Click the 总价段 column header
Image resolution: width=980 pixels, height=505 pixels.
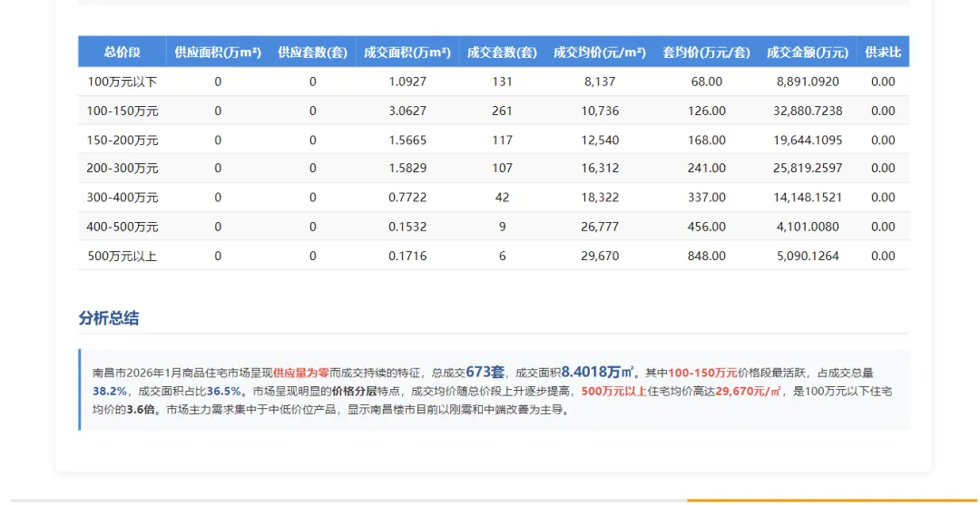click(122, 53)
